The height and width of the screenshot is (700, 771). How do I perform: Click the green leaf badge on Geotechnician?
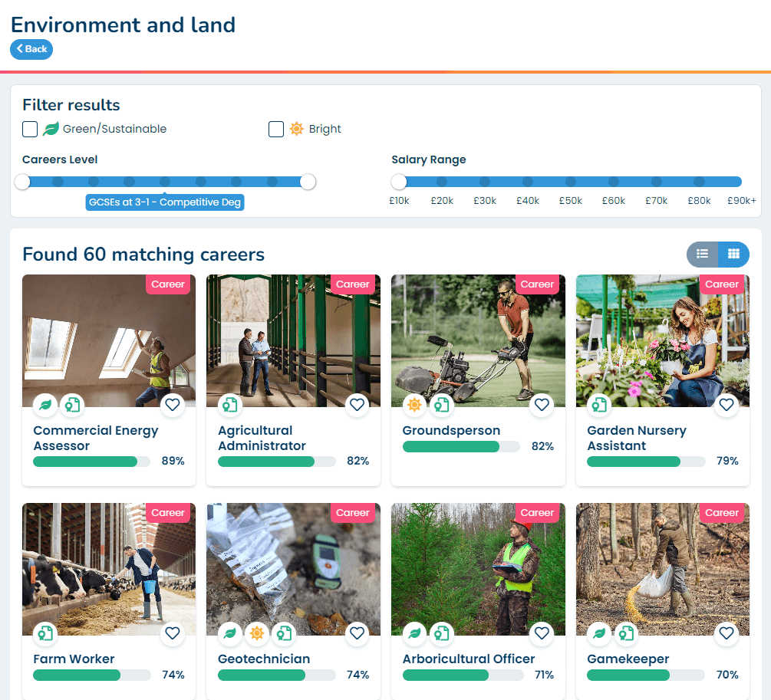tap(230, 633)
